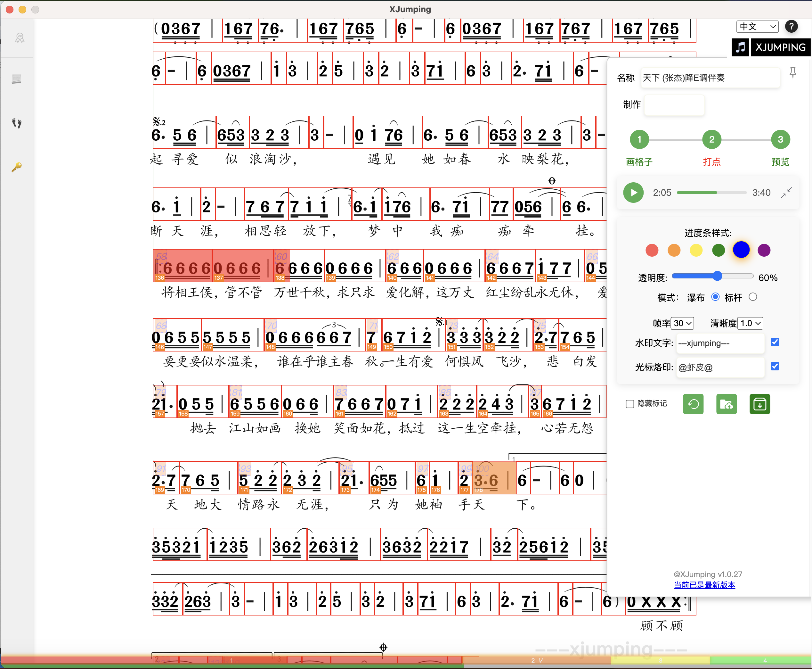
Task: Click the XJUMPING logo banner
Action: click(780, 47)
